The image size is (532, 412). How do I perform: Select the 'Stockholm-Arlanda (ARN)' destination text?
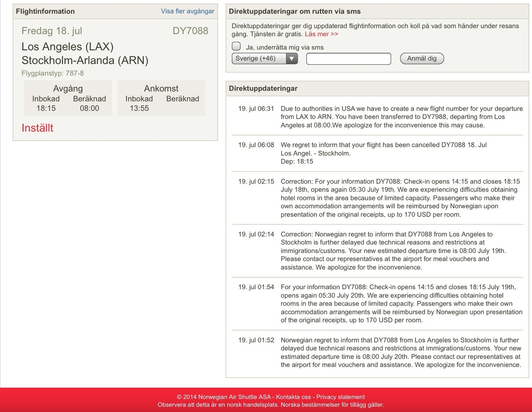pos(85,60)
